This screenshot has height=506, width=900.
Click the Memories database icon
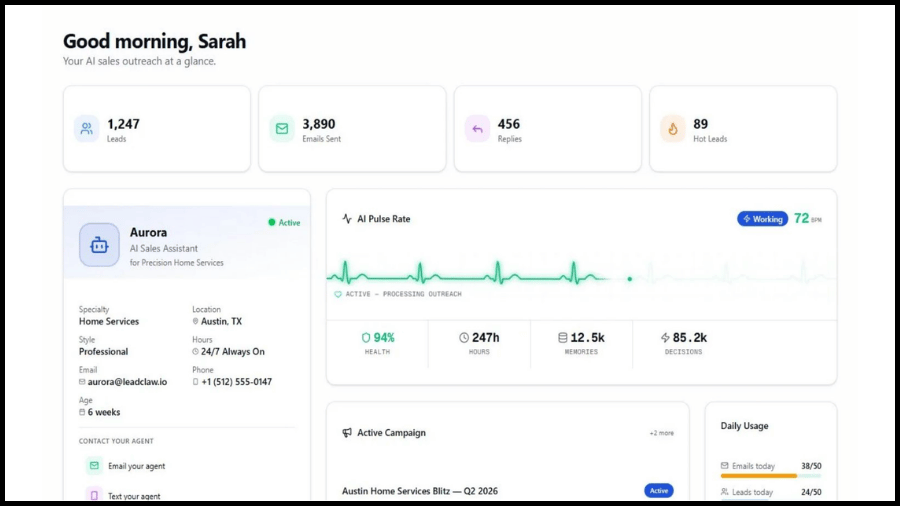(x=562, y=337)
